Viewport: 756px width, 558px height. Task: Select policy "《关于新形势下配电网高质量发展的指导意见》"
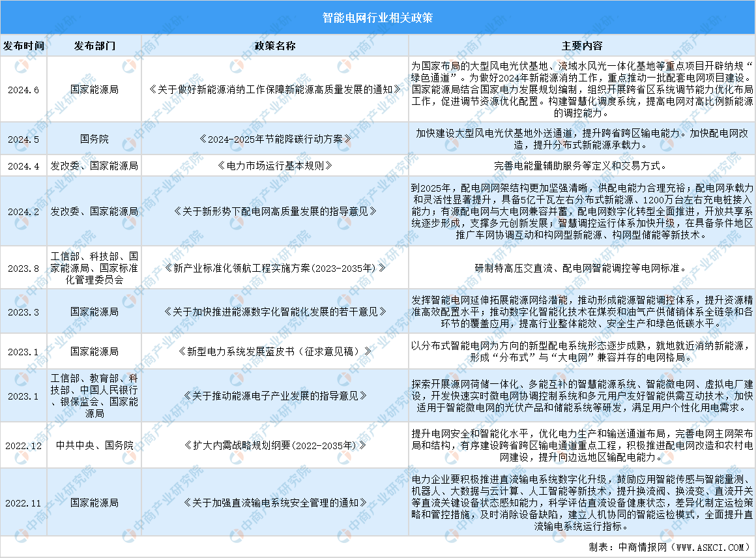(275, 212)
